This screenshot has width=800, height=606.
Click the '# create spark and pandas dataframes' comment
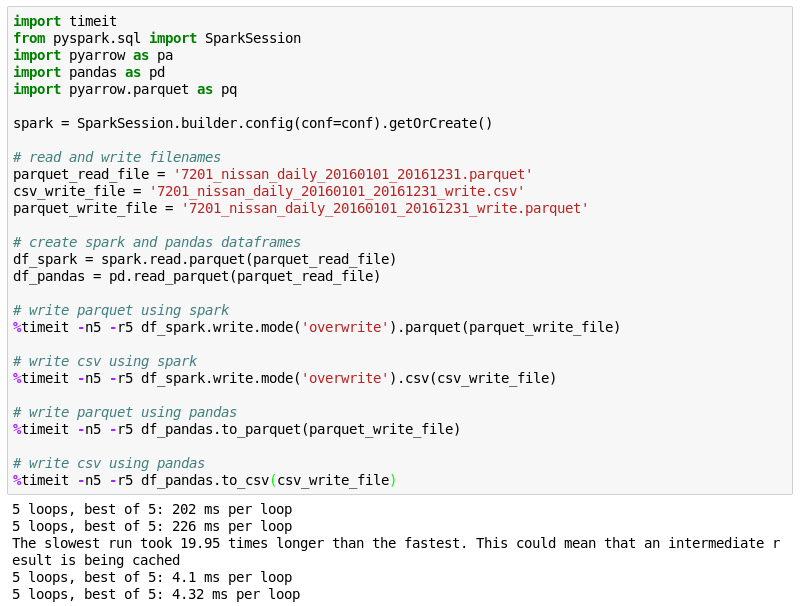pos(157,242)
